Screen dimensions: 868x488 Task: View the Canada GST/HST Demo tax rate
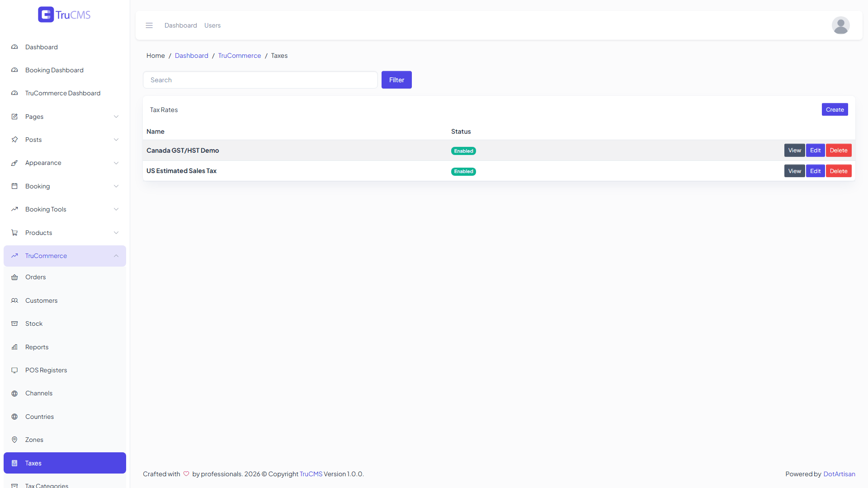click(794, 150)
